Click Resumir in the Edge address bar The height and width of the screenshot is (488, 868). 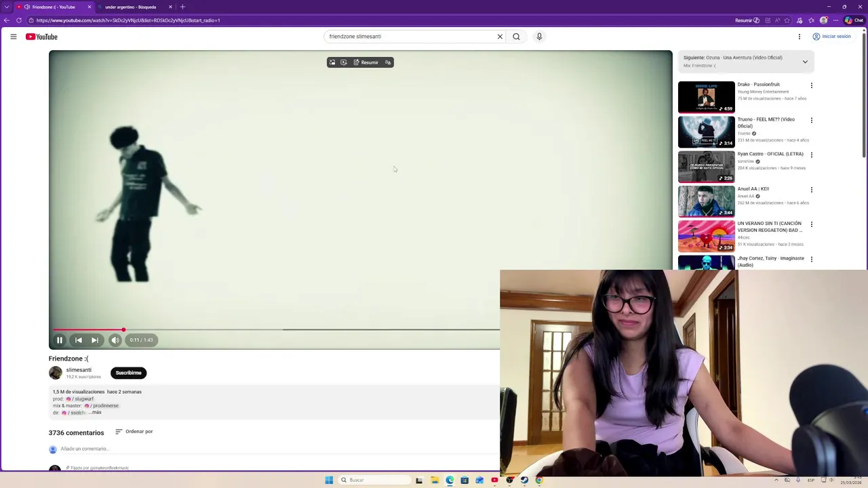[x=747, y=20]
